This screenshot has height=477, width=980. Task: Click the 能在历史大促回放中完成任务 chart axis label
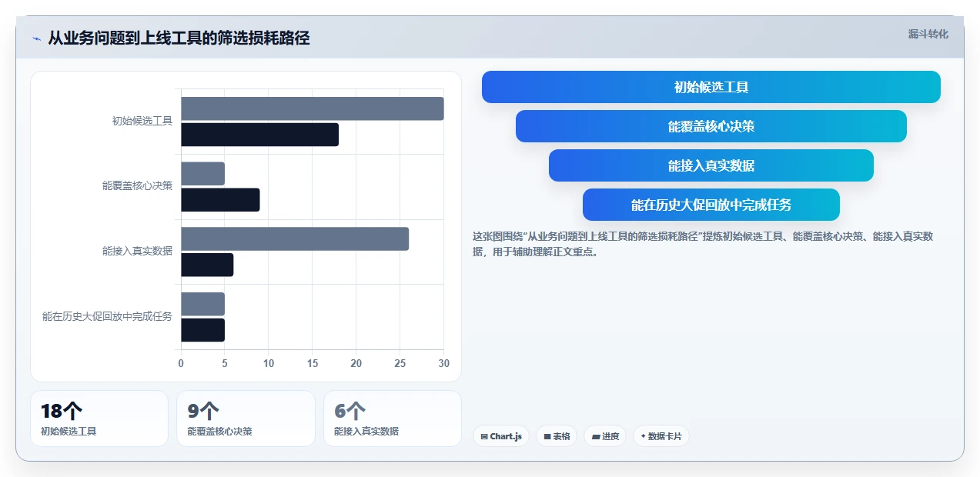coord(107,316)
